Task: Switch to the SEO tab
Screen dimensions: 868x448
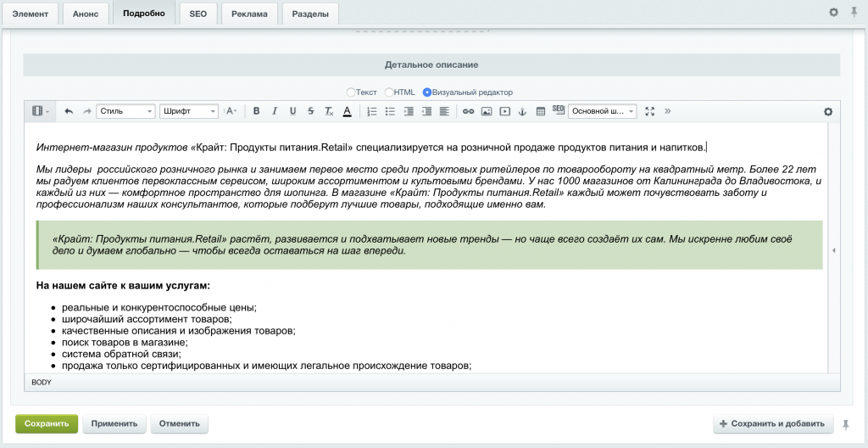Action: (198, 14)
